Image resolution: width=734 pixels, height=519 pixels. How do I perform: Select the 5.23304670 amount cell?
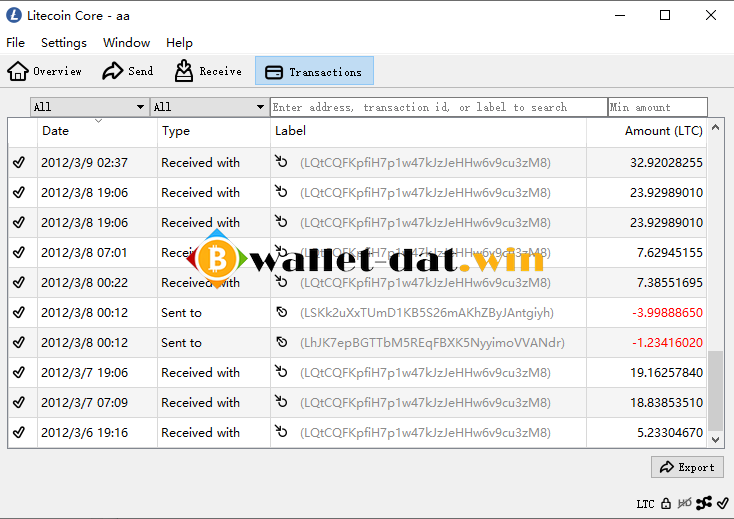click(x=646, y=432)
